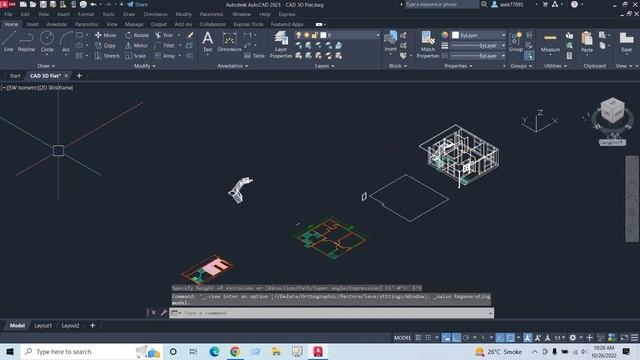Click the Plot printer icon in quick access toolbar
This screenshot has height=360, width=640.
pyautogui.click(x=83, y=4)
